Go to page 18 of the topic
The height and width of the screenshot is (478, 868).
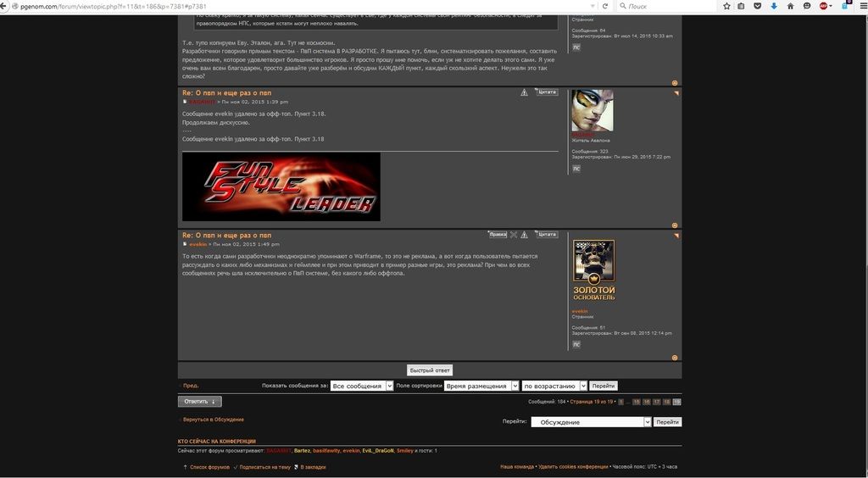(666, 402)
